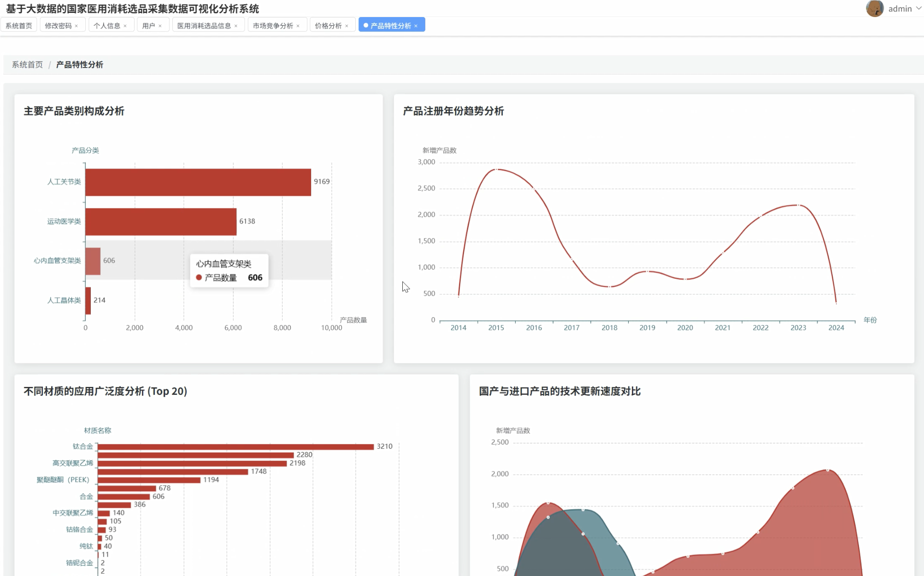Screen dimensions: 924x576
Task: Click the 心内血管支架类 bar showing 606
Action: (93, 261)
